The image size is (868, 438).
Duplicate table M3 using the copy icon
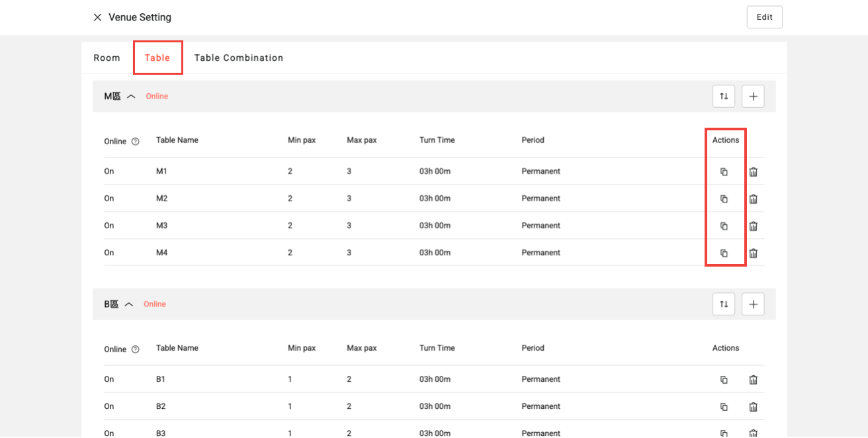(724, 226)
